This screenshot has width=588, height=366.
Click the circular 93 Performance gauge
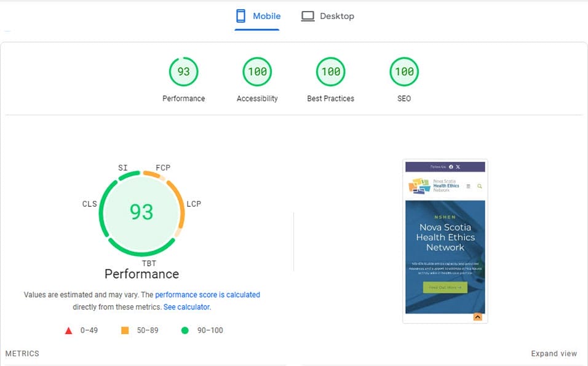pos(141,212)
